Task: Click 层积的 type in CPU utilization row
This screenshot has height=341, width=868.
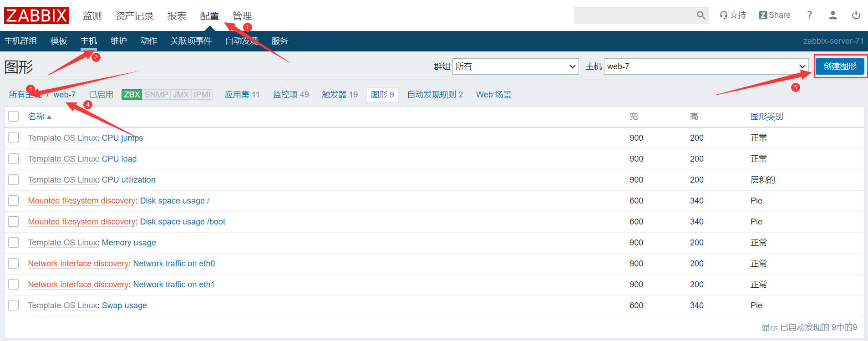Action: pyautogui.click(x=762, y=180)
